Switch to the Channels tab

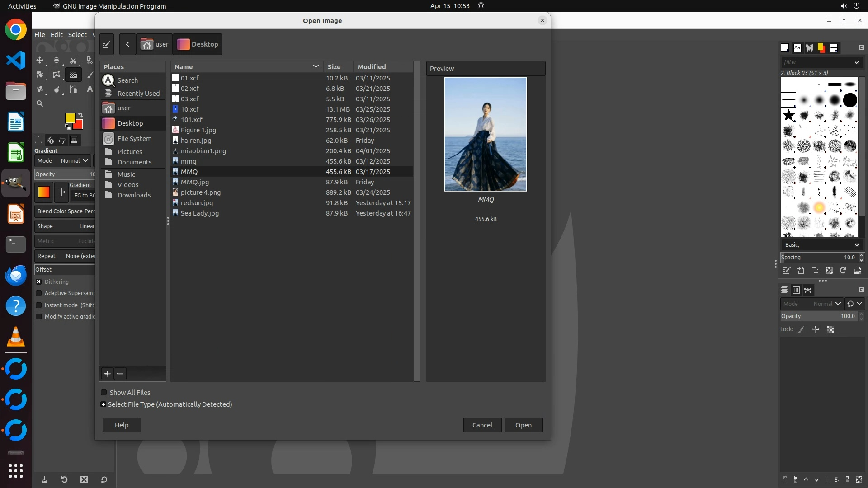coord(796,290)
